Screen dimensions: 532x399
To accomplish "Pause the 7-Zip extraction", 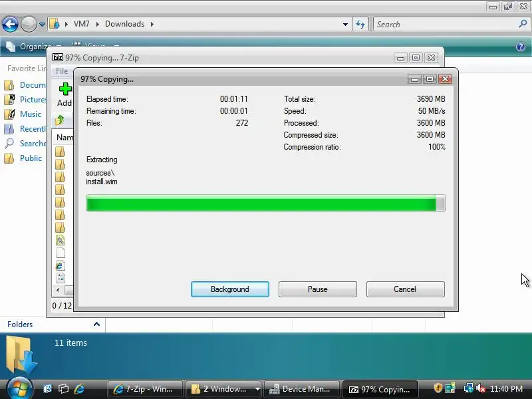I will (318, 289).
